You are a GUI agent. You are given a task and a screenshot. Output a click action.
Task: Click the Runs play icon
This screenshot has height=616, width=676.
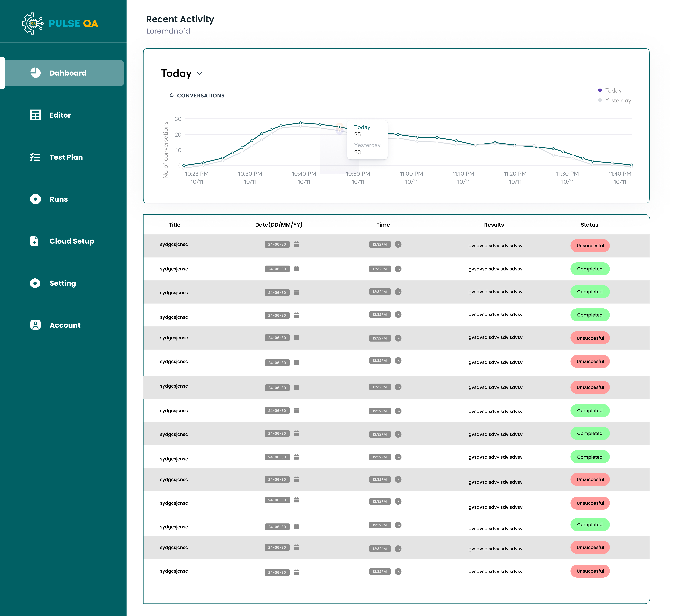point(36,199)
